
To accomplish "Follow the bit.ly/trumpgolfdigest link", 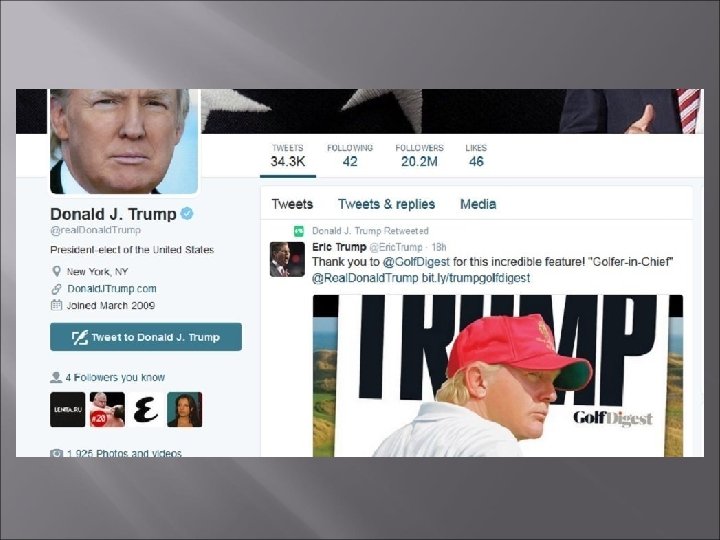I will (476, 278).
